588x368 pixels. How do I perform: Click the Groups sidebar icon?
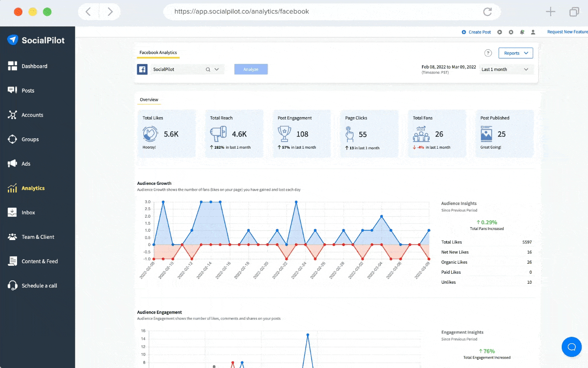(x=12, y=139)
